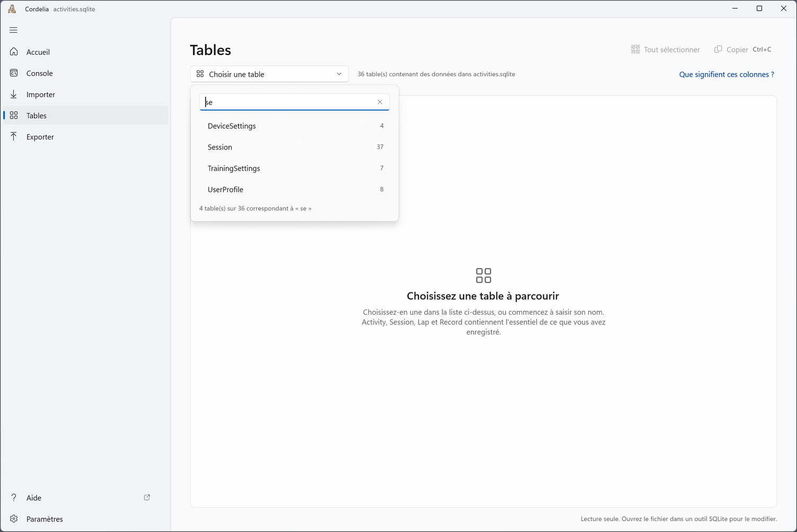
Task: Click the '4 table(s) sur 36' match summary
Action: 255,208
